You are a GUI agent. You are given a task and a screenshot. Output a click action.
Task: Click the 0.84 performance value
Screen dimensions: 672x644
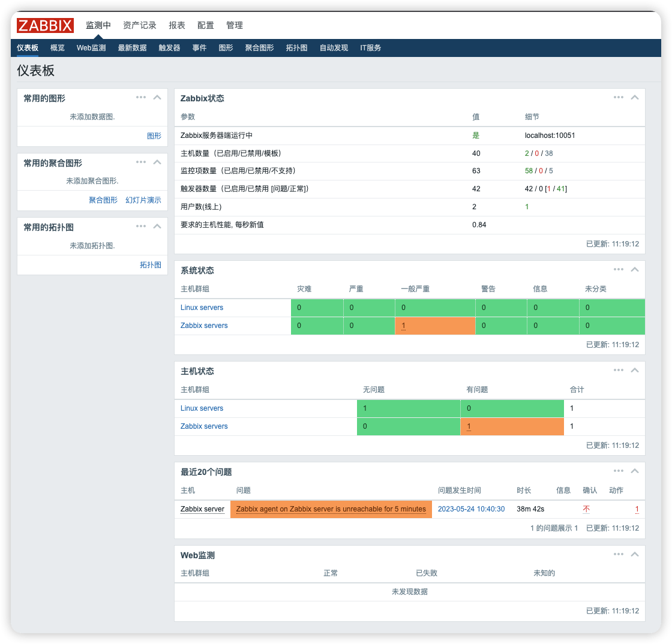click(x=479, y=225)
